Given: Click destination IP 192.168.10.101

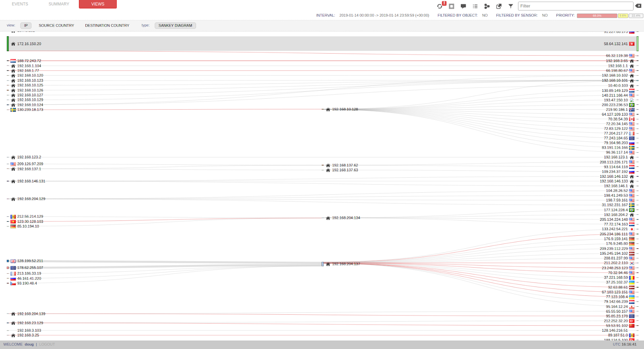Looking at the screenshot, I should (615, 81).
